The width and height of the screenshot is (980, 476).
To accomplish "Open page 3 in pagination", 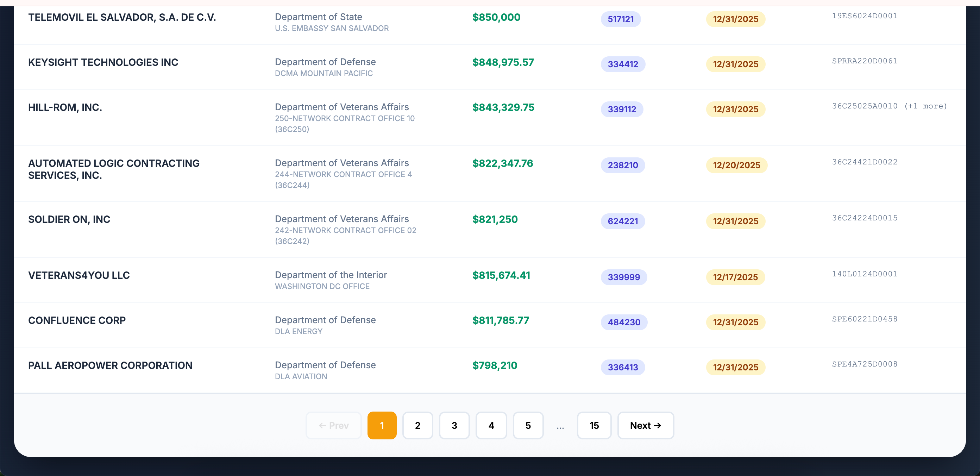I will tap(454, 425).
